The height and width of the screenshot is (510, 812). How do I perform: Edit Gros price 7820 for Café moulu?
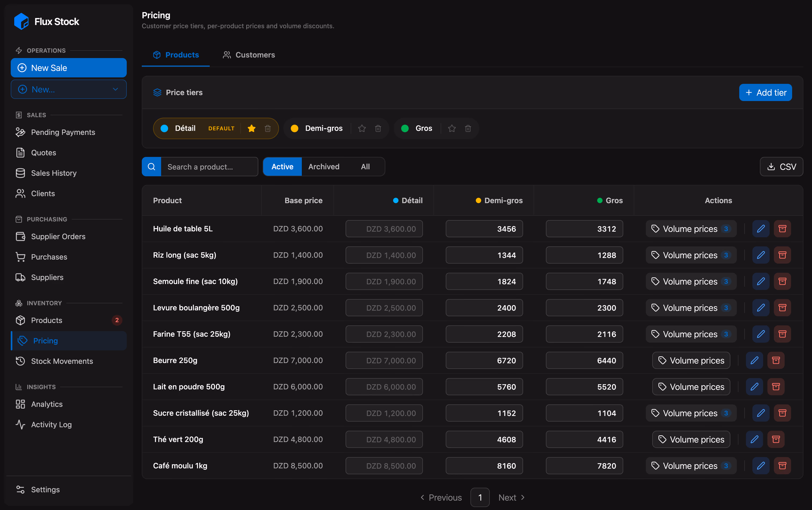(x=584, y=465)
